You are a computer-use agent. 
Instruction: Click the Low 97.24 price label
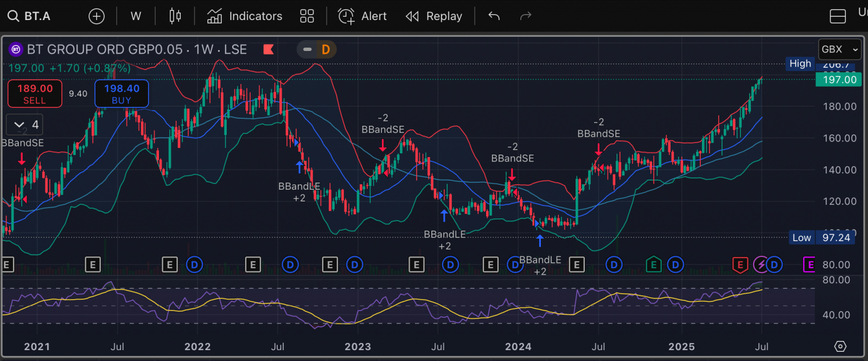[821, 237]
